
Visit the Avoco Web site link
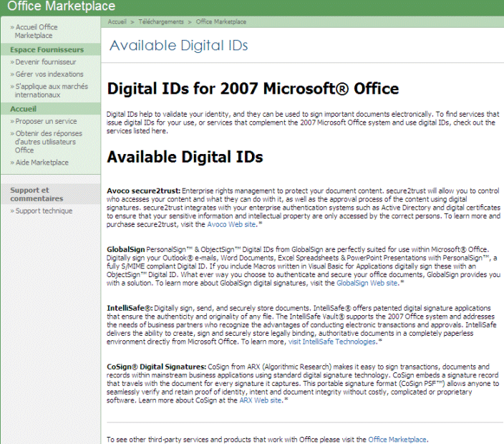click(x=232, y=224)
